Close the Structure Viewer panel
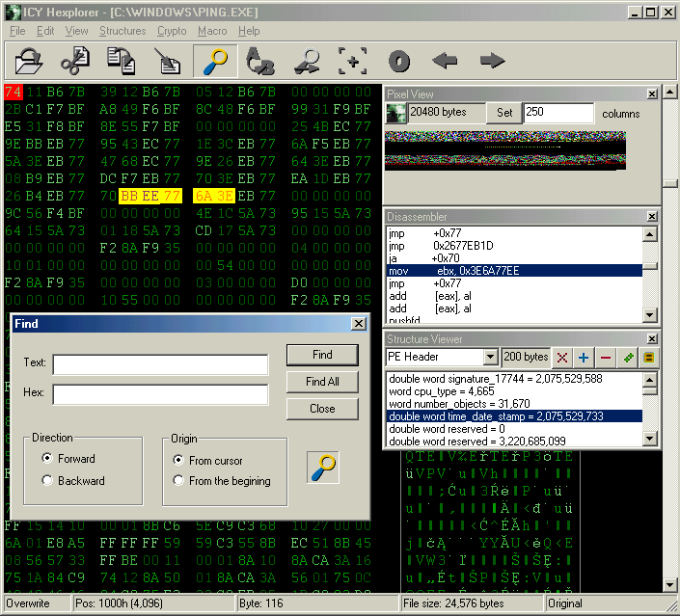Screen dimensions: 680x616 pos(652,338)
